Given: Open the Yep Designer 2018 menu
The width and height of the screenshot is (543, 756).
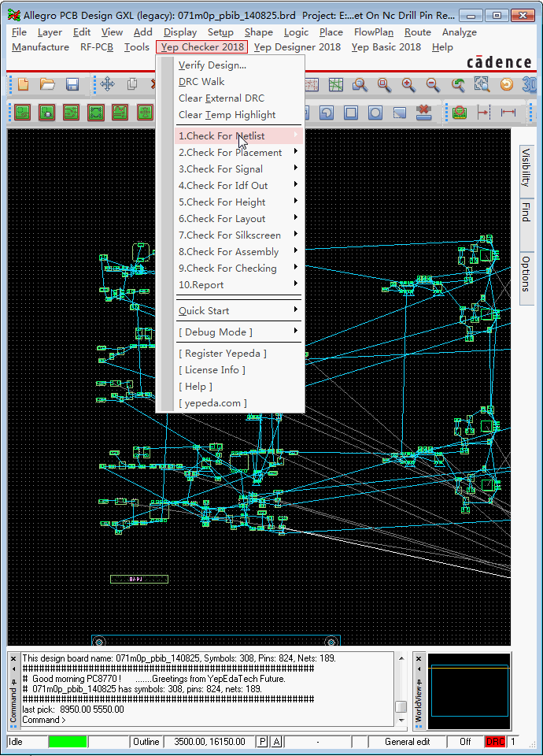Looking at the screenshot, I should click(297, 47).
